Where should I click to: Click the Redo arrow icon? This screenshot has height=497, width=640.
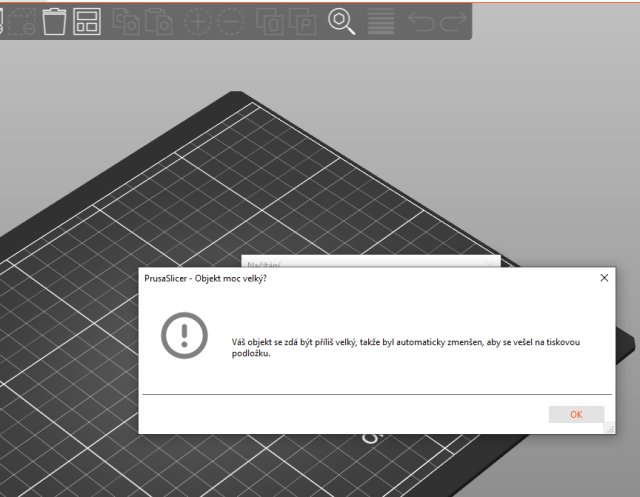[x=453, y=22]
